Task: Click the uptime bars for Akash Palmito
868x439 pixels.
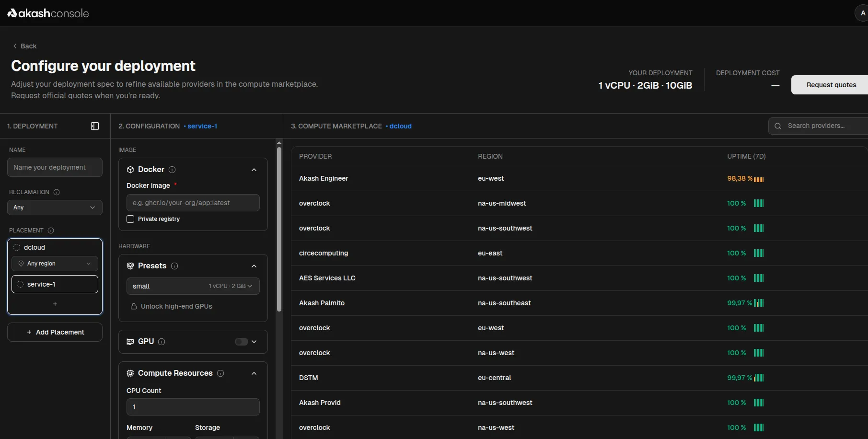Action: tap(759, 303)
